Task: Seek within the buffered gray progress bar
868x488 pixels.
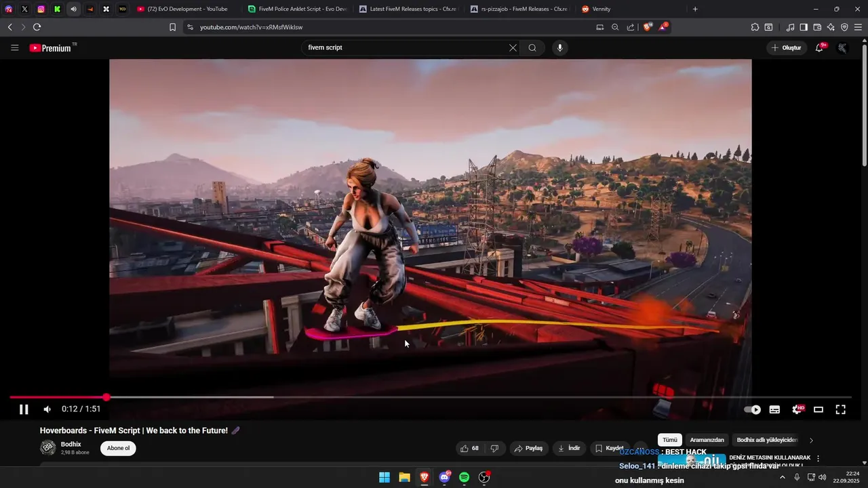Action: tap(190, 397)
